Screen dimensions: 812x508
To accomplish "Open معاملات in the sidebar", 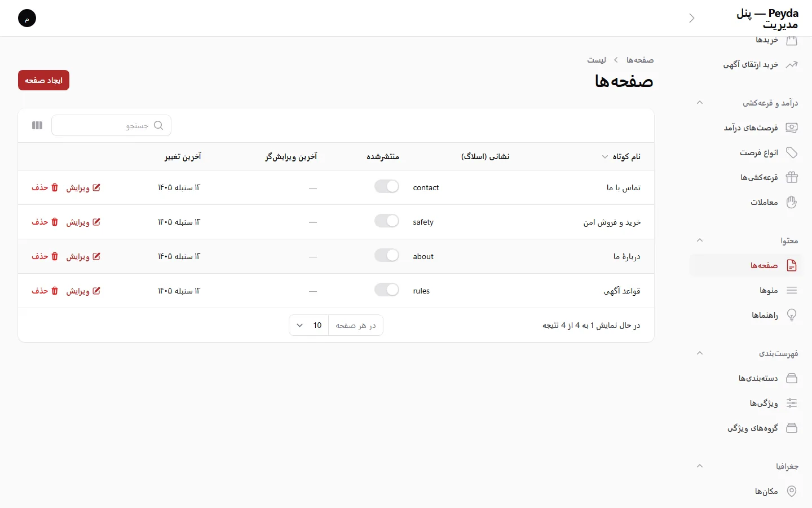I will 746,202.
